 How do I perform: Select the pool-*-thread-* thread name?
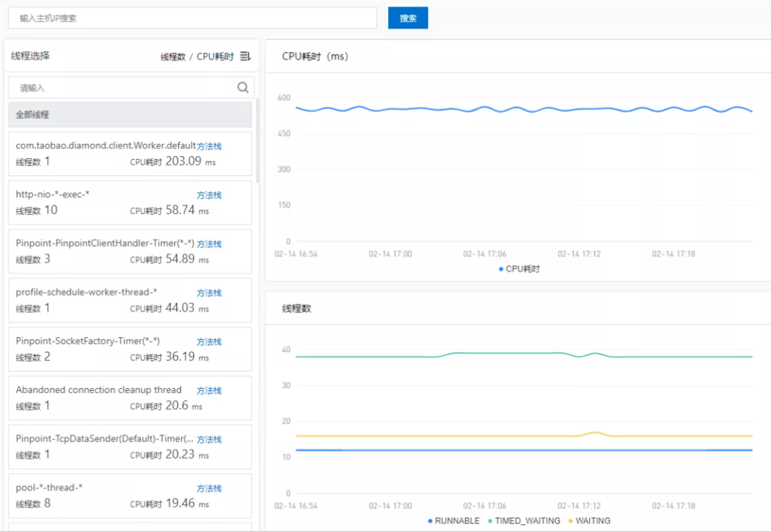click(49, 487)
